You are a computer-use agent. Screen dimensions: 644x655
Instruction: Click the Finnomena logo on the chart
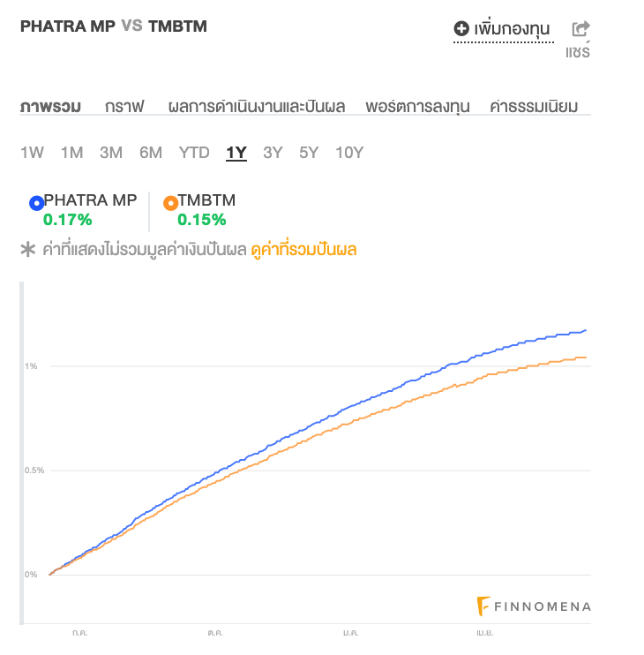pyautogui.click(x=534, y=606)
